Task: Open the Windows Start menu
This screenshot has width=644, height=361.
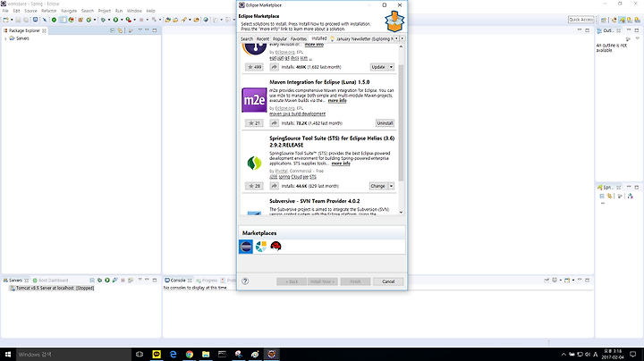Action: [x=8, y=354]
